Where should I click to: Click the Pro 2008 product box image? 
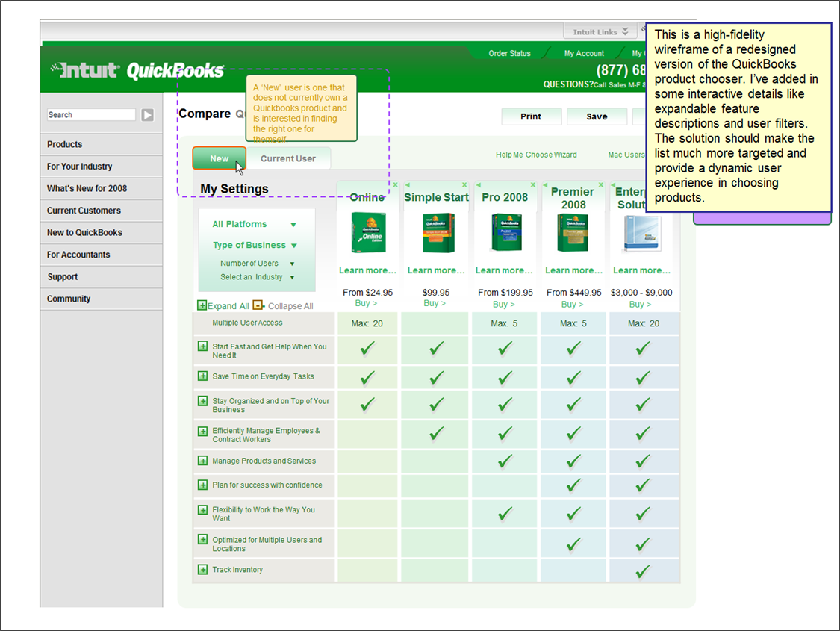pos(505,233)
